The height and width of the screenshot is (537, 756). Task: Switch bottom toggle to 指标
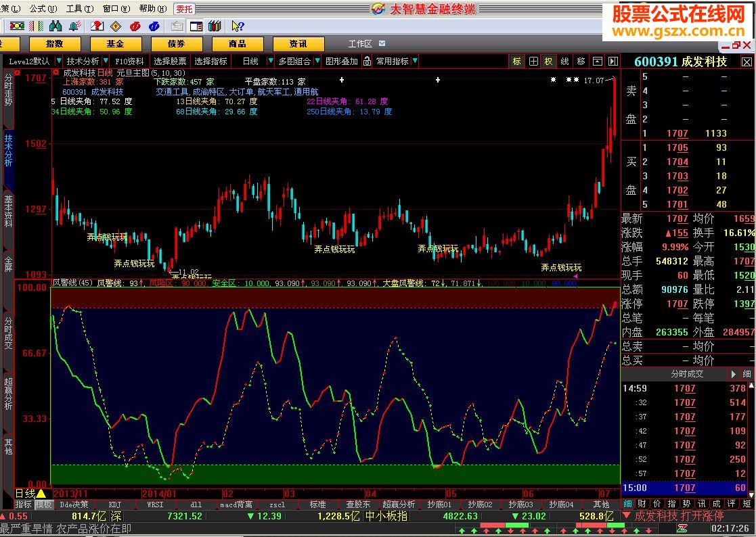click(23, 505)
